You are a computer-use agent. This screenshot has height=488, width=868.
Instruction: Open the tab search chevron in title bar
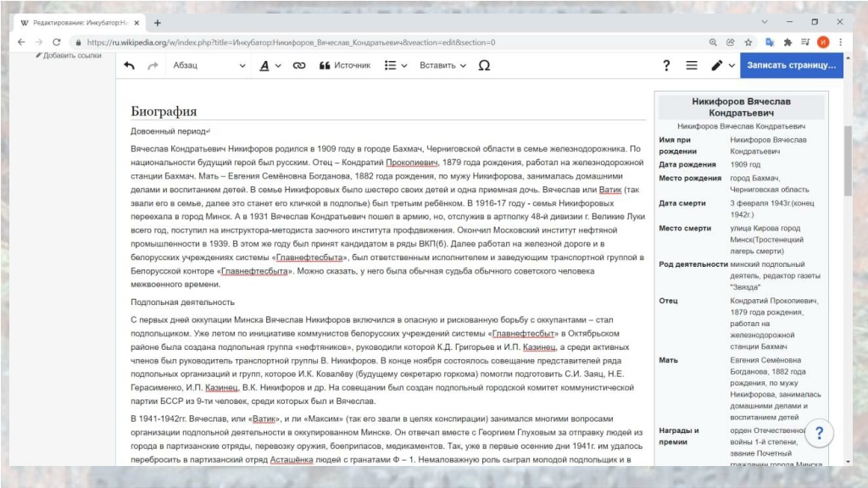[x=765, y=22]
